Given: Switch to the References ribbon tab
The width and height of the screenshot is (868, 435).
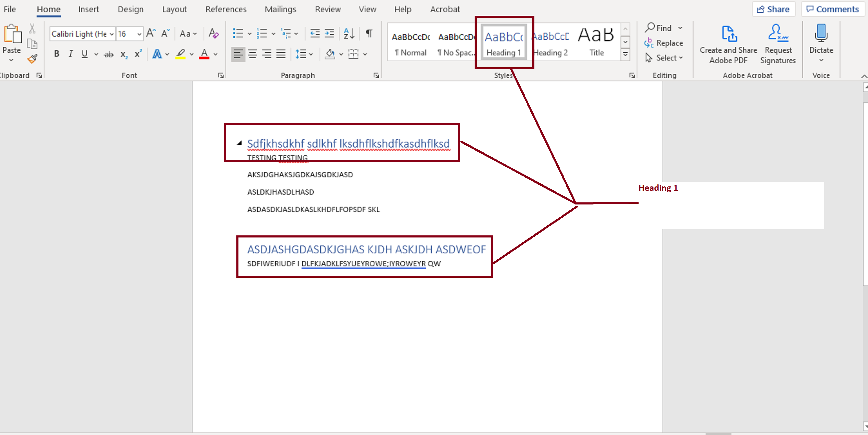Looking at the screenshot, I should 225,9.
